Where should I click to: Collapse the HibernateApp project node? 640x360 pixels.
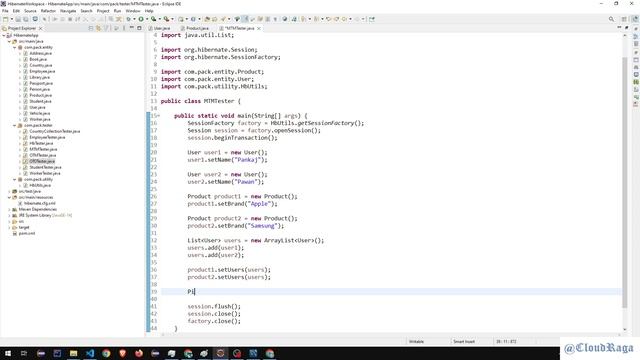4,36
